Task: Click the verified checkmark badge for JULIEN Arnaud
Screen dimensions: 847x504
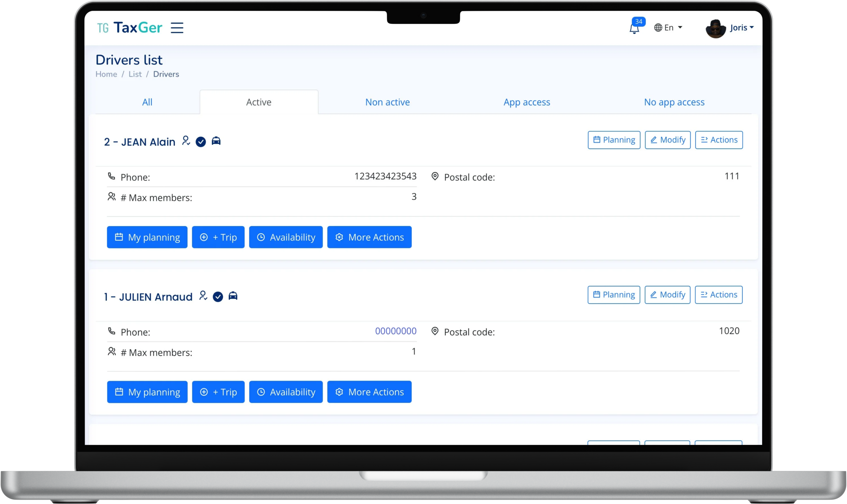Action: point(218,297)
